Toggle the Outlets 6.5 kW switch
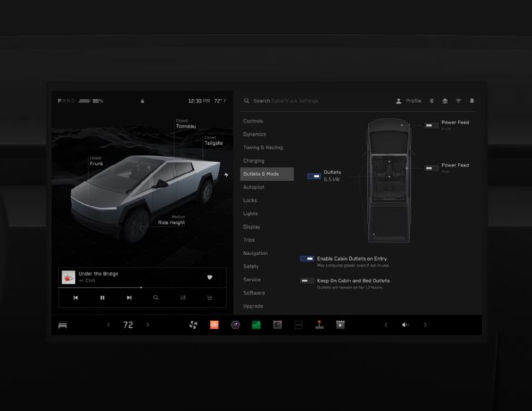Viewport: 532px width, 411px height. 314,176
